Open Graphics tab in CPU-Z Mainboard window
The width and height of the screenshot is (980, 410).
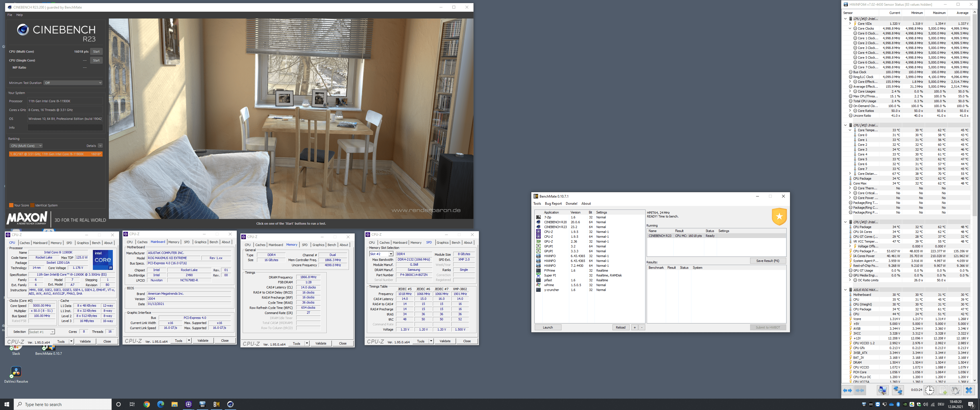point(201,242)
